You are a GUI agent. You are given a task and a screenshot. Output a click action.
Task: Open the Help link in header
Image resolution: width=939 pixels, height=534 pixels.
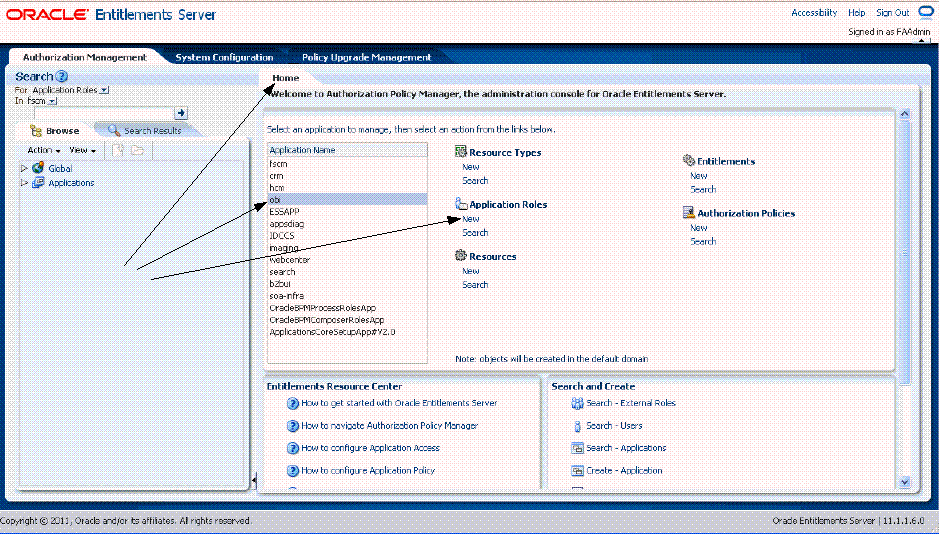click(856, 13)
